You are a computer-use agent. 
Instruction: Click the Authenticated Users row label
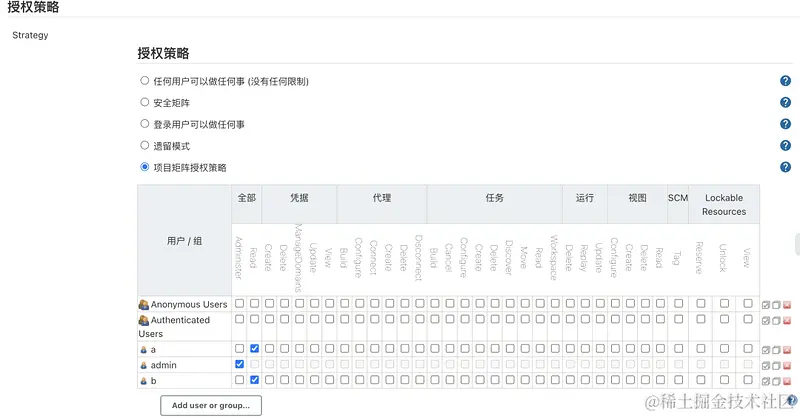(174, 327)
